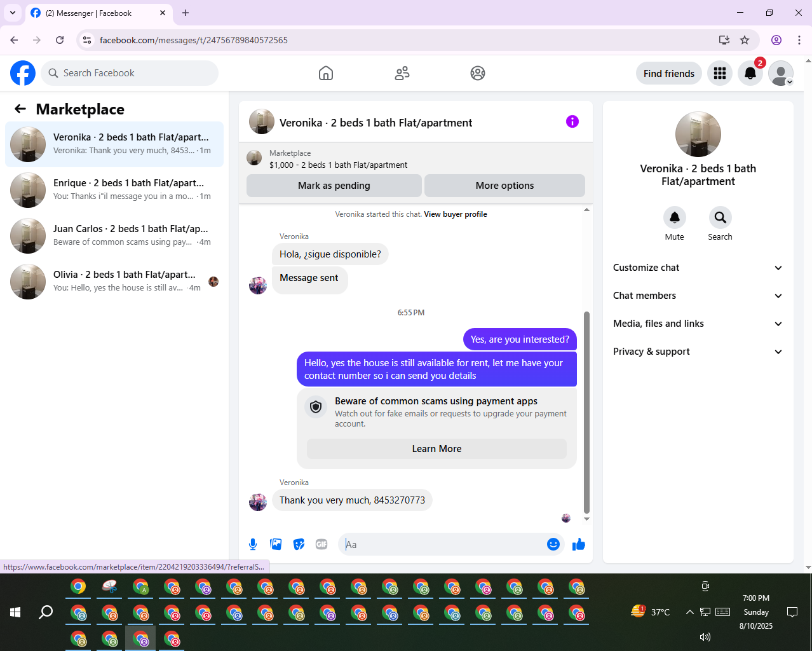Viewport: 812px width, 651px height.
Task: Click Mark as pending button
Action: click(x=334, y=186)
